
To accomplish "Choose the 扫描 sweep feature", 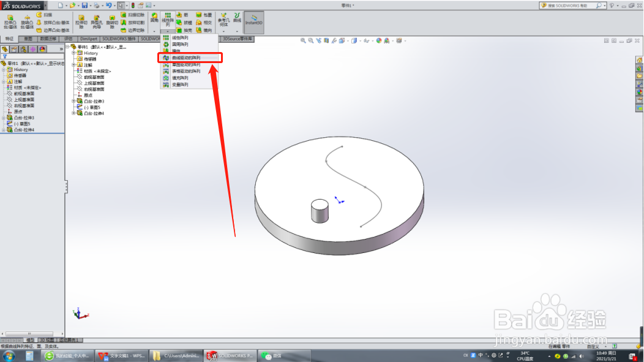I will (44, 15).
